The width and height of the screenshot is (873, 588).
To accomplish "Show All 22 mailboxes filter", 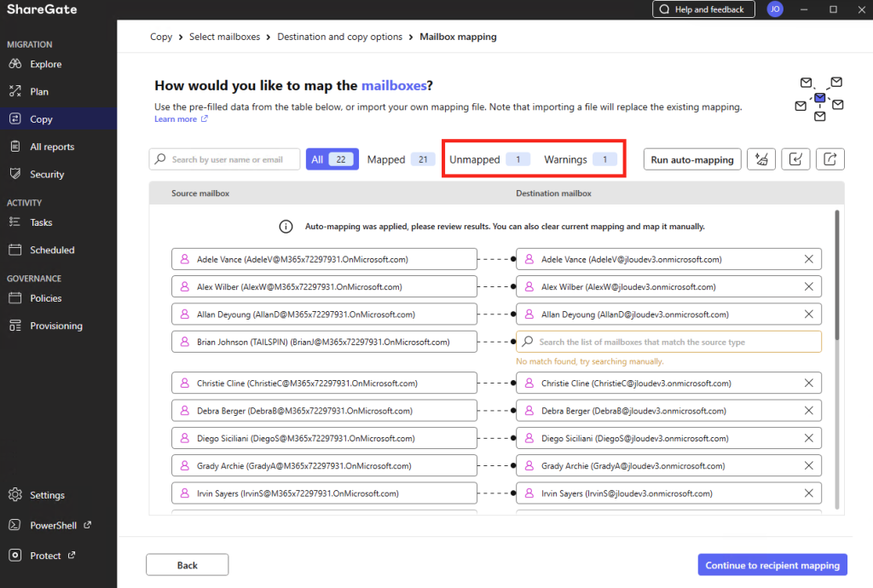I will click(x=332, y=159).
